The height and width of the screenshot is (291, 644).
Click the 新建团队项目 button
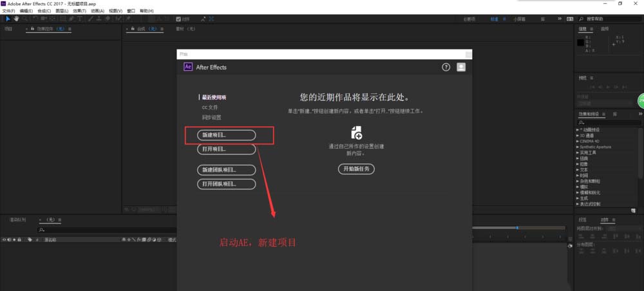point(226,170)
